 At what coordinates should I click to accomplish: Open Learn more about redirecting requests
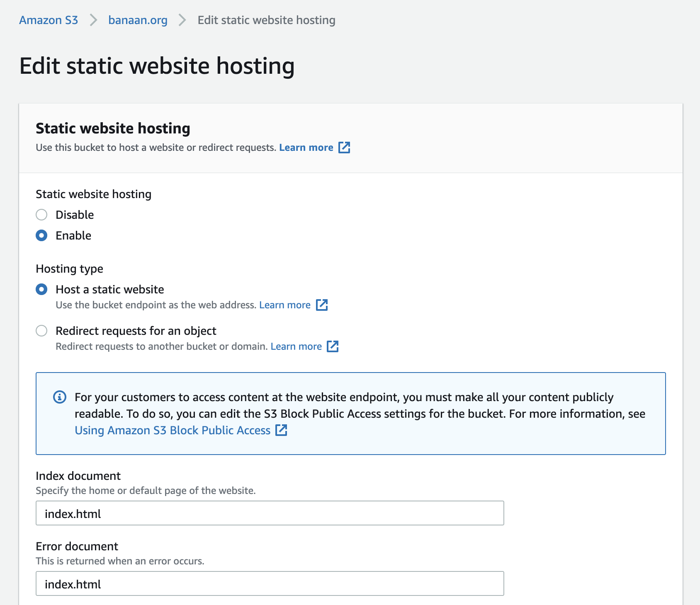pos(296,346)
